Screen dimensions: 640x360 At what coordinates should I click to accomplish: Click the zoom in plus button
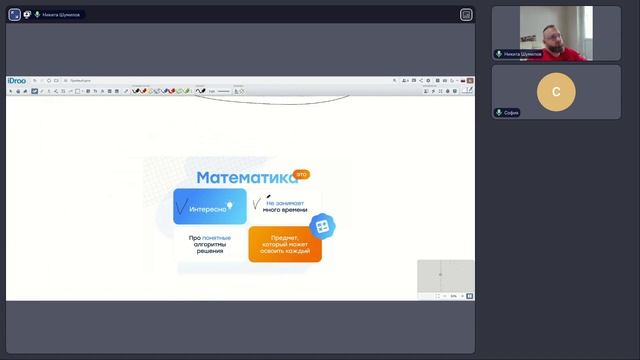pyautogui.click(x=462, y=296)
